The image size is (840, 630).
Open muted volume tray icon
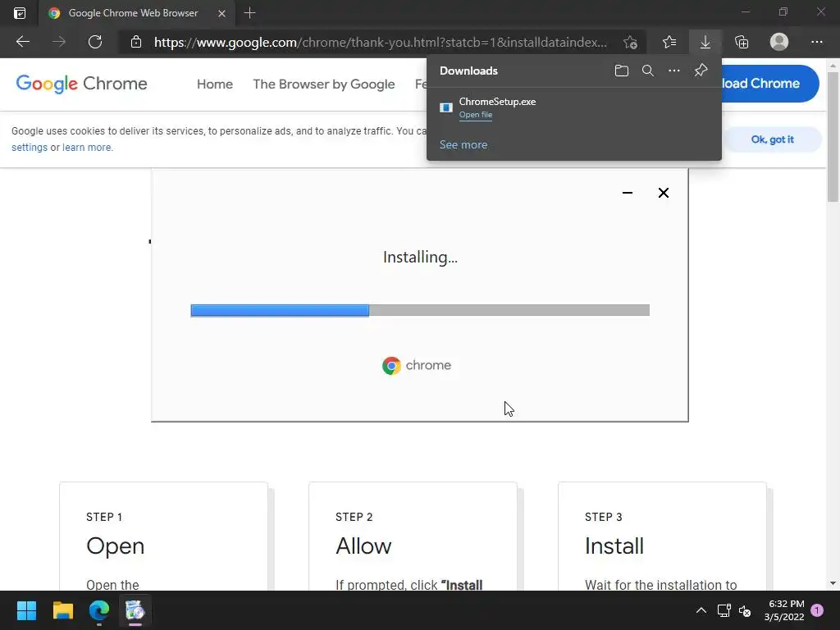coord(745,610)
